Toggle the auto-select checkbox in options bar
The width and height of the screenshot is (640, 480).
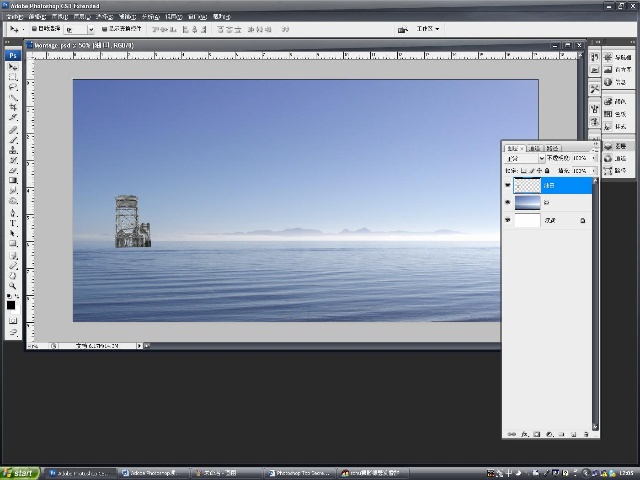(x=34, y=29)
